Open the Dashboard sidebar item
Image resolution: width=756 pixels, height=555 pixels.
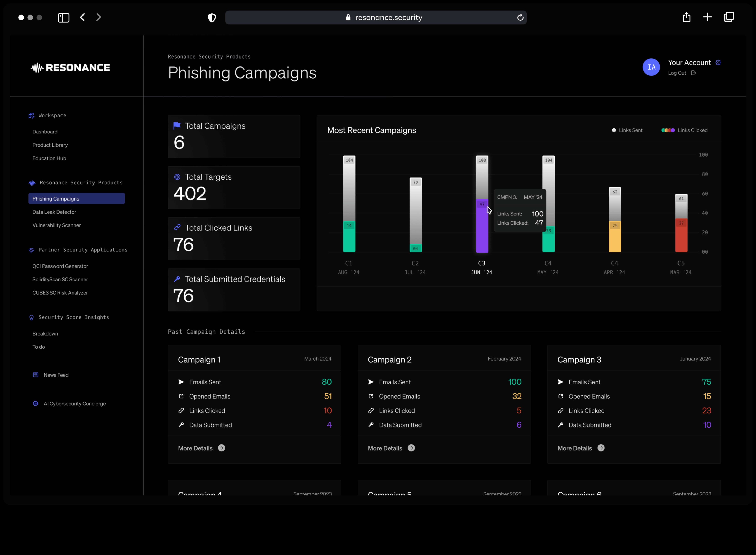click(x=45, y=132)
